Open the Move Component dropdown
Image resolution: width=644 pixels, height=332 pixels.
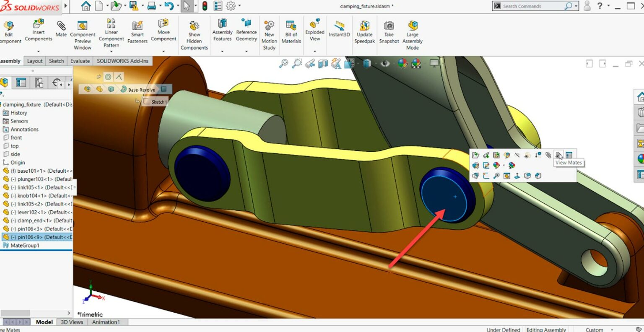click(x=164, y=50)
